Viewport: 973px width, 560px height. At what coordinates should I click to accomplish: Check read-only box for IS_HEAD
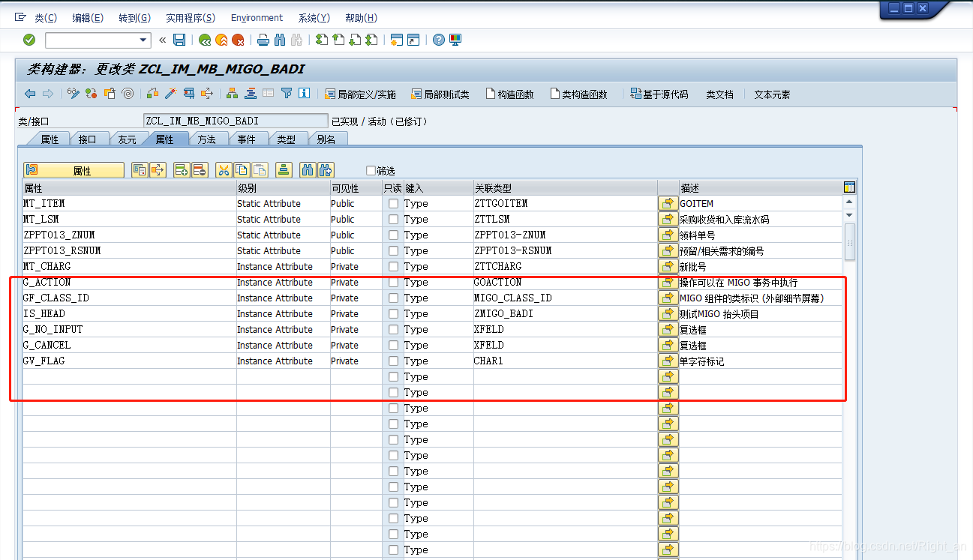coord(393,313)
